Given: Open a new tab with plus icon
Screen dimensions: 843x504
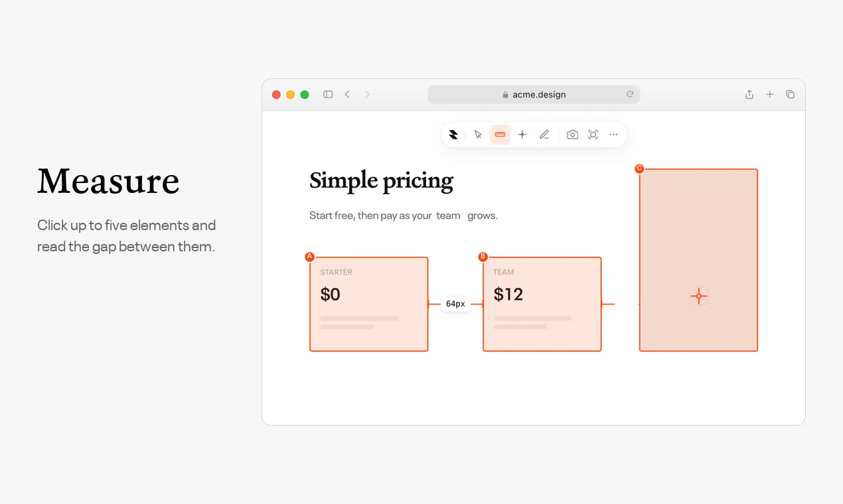Looking at the screenshot, I should (x=770, y=95).
